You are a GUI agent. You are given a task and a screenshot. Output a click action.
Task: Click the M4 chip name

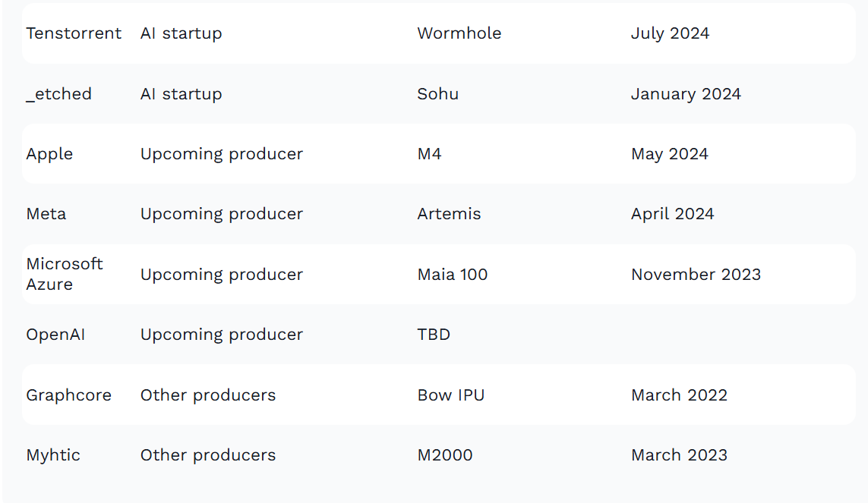[429, 154]
